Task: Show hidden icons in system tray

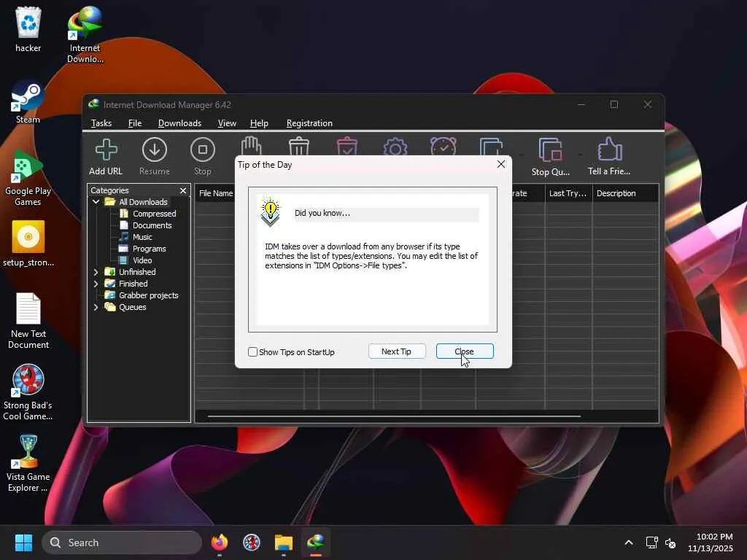Action: click(x=629, y=542)
